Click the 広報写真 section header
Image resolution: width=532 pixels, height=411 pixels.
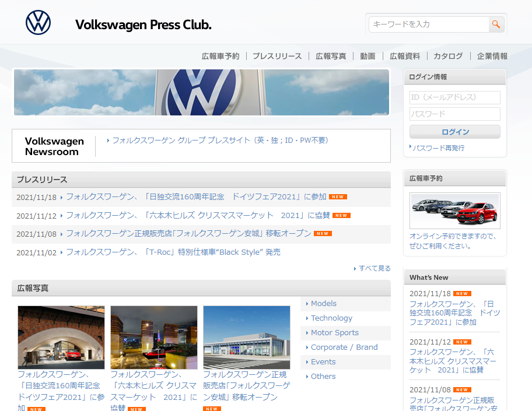(x=201, y=288)
